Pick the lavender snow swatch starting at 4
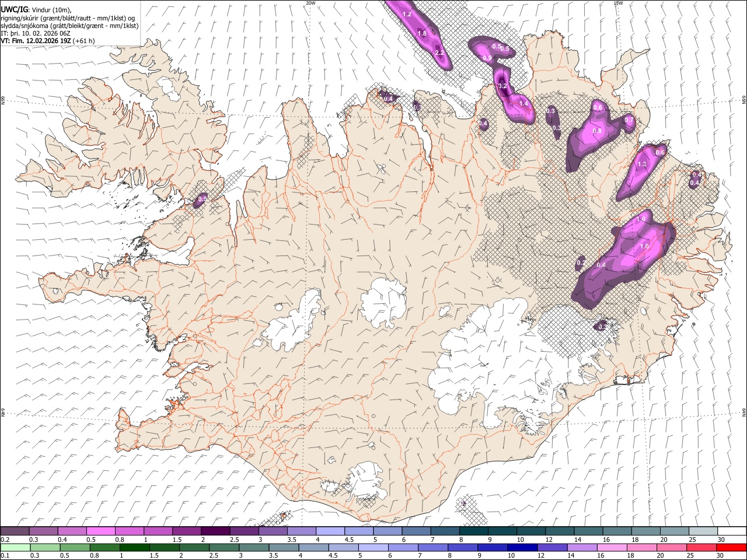Viewport: 747px width, 560px height. point(330,531)
